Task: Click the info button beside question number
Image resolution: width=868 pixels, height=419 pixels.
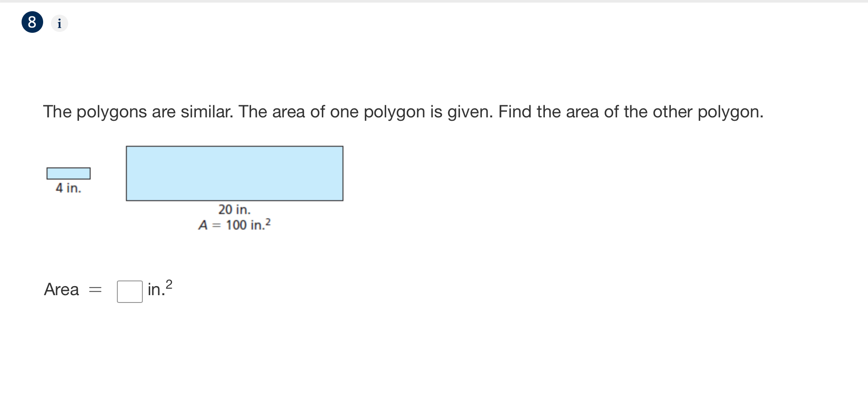Action: click(x=59, y=23)
